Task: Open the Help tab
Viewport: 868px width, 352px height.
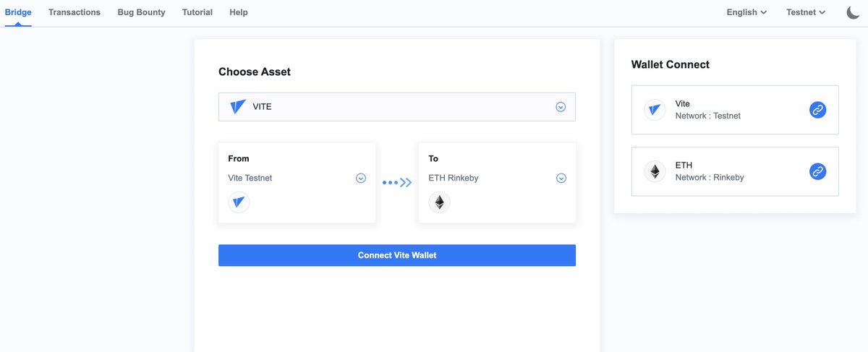Action: pos(239,12)
